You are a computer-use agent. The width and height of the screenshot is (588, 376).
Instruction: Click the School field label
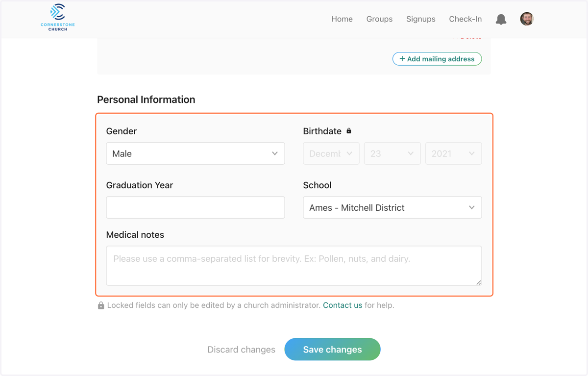pos(317,185)
